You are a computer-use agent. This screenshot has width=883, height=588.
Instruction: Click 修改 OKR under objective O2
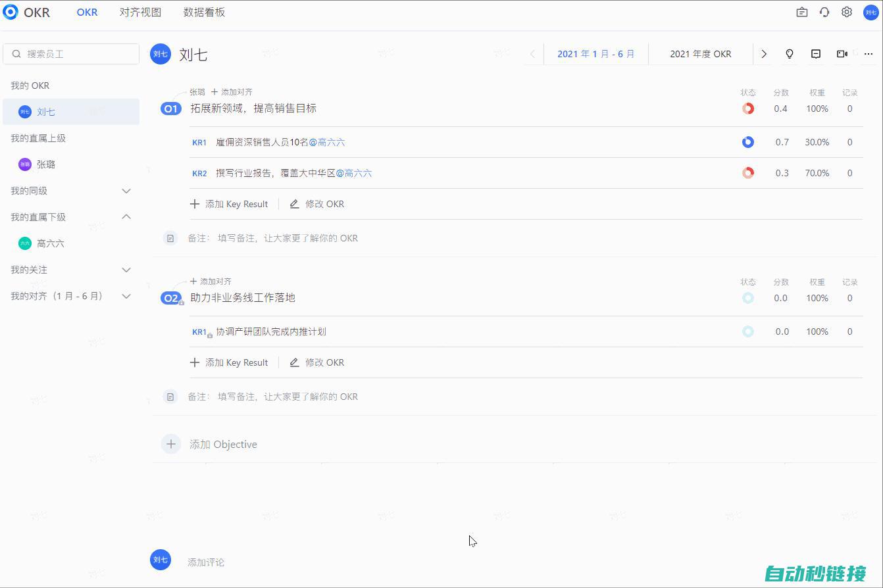pos(317,362)
